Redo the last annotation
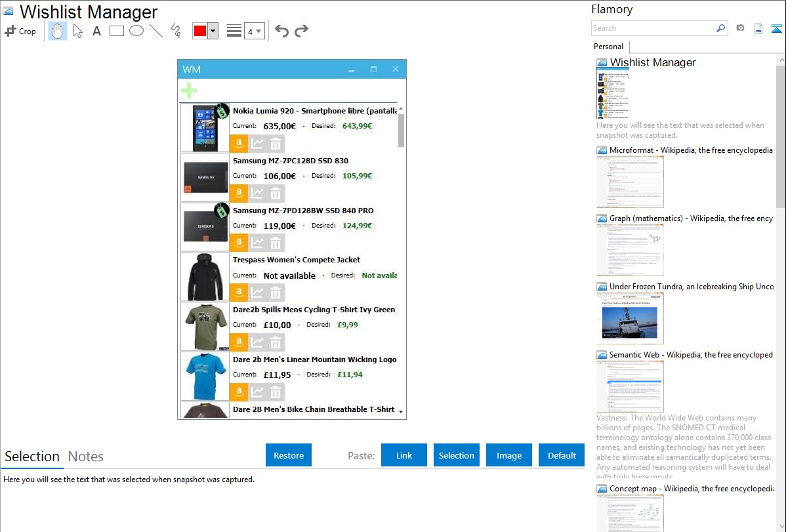 (x=301, y=31)
